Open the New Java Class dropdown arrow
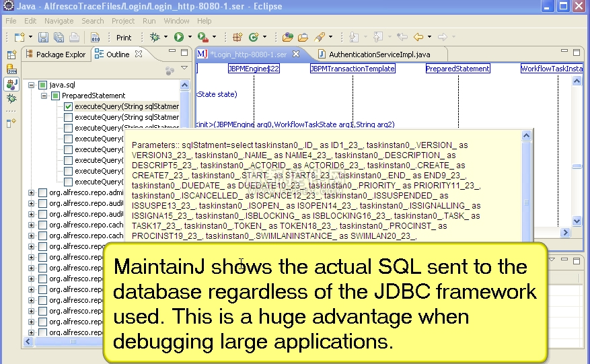Viewport: 590px width, 364px height. pos(264,37)
